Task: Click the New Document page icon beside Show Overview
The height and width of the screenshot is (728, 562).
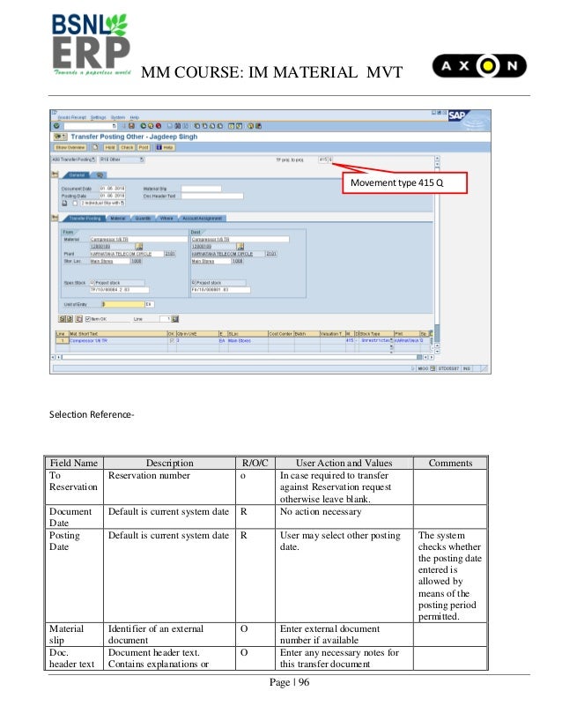Action: tap(95, 147)
